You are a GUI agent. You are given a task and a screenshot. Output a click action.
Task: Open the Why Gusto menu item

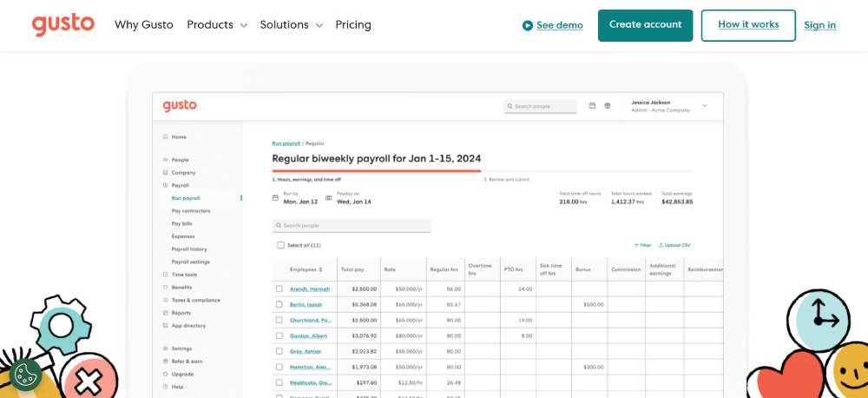[144, 25]
